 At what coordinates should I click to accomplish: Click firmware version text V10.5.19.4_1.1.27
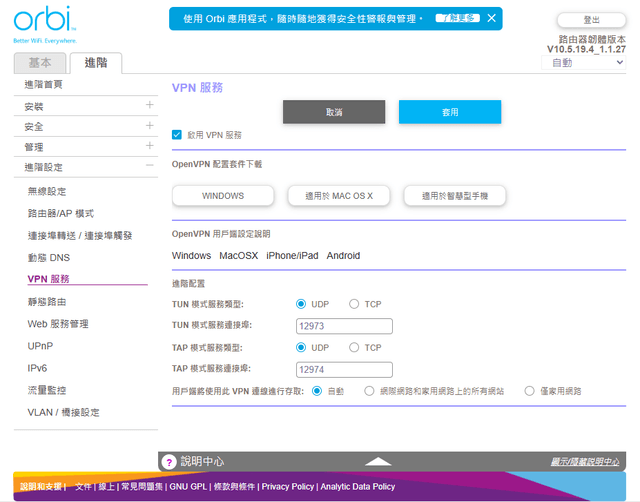[x=586, y=49]
